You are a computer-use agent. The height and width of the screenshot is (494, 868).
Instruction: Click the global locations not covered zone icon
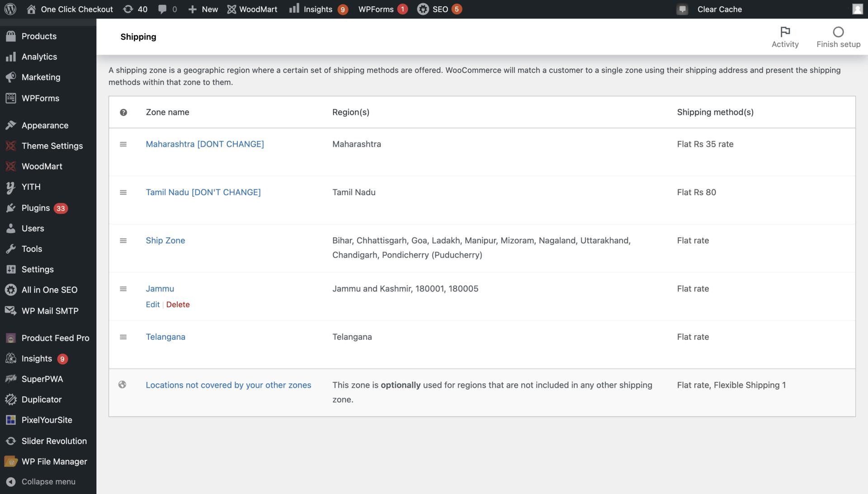point(122,384)
